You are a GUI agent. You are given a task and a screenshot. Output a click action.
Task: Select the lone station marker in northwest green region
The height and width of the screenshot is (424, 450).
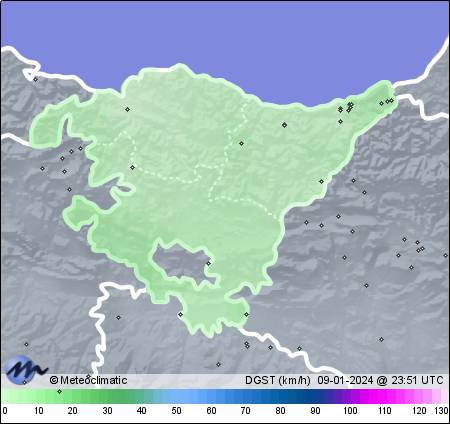[127, 109]
